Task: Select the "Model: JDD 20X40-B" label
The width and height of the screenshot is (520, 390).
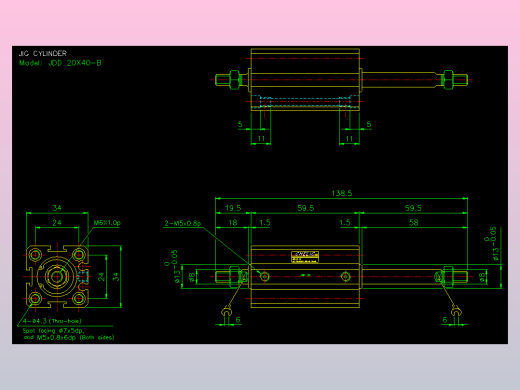Action: point(60,63)
